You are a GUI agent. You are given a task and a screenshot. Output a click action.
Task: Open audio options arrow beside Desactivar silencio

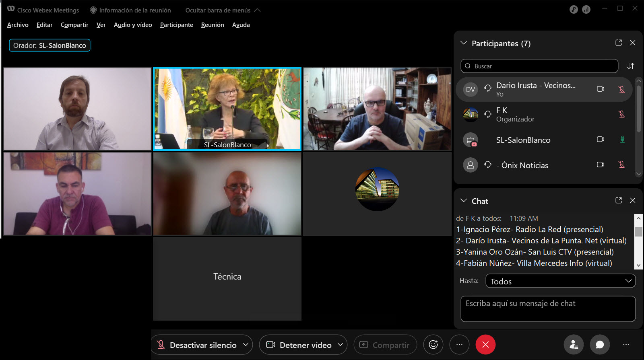click(x=246, y=345)
